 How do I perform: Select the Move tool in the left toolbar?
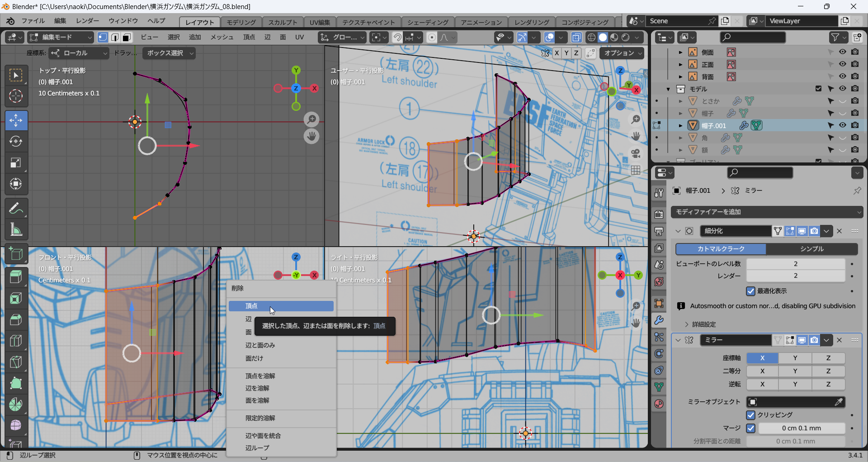(x=16, y=120)
